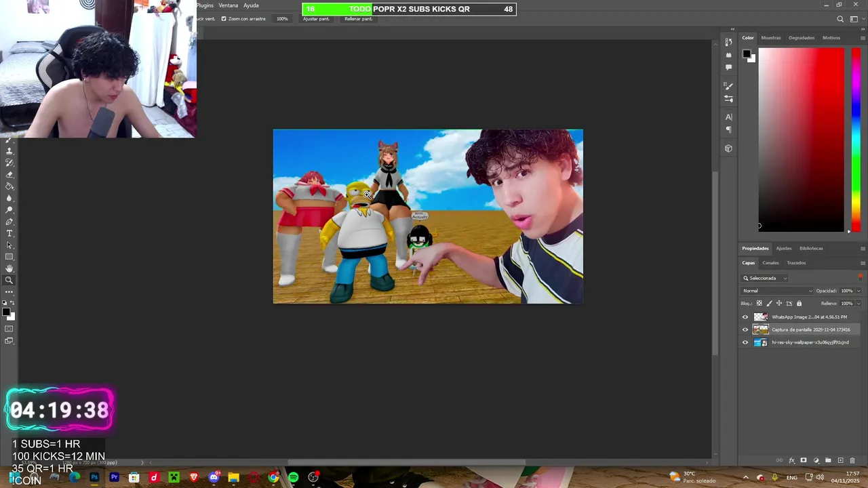Toggle lock position
Image resolution: width=868 pixels, height=488 pixels.
(x=779, y=304)
